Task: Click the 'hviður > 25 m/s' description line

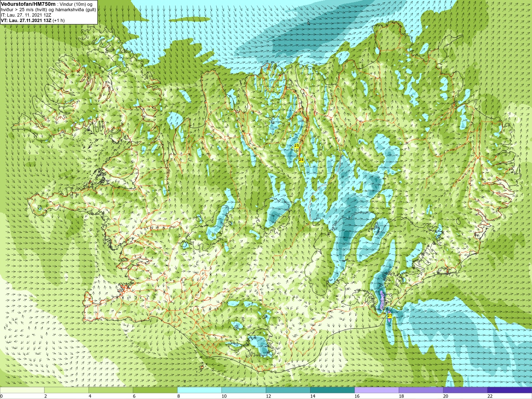Action: [x=48, y=10]
